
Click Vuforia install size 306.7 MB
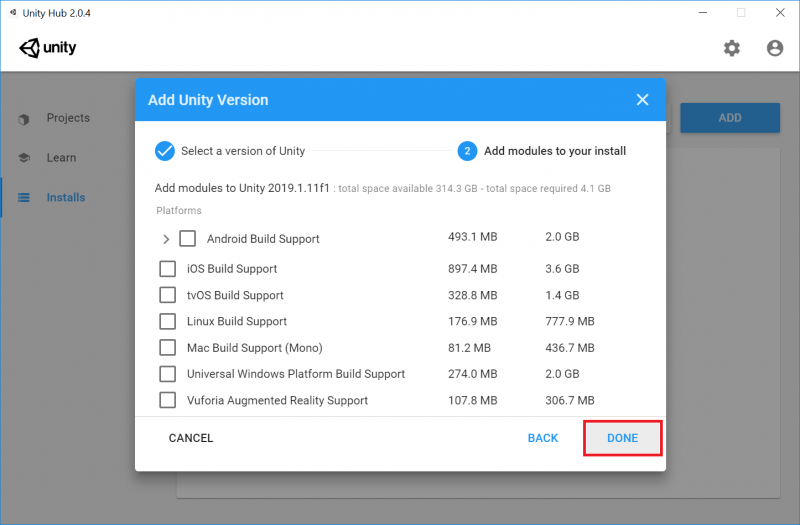coord(570,400)
